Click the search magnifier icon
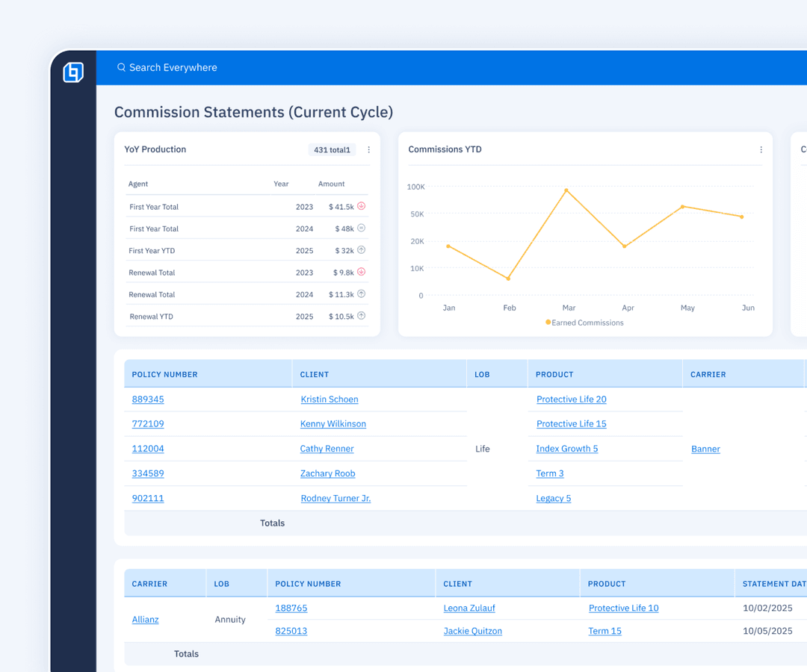The image size is (807, 672). 121,67
